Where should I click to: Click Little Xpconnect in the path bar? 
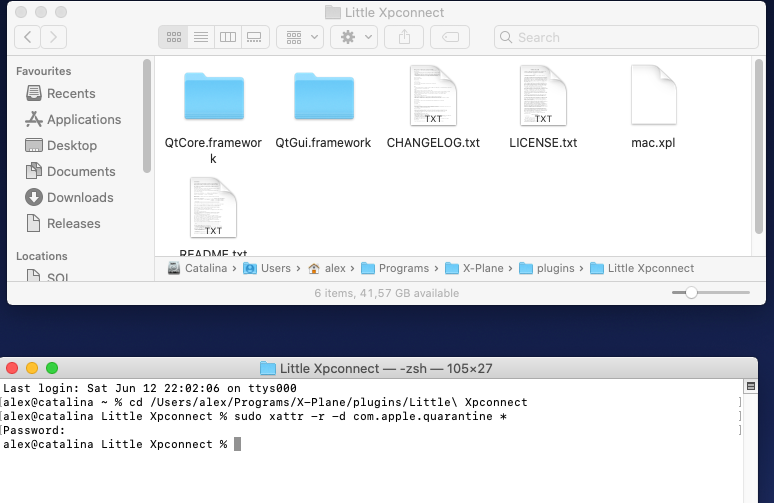[642, 268]
